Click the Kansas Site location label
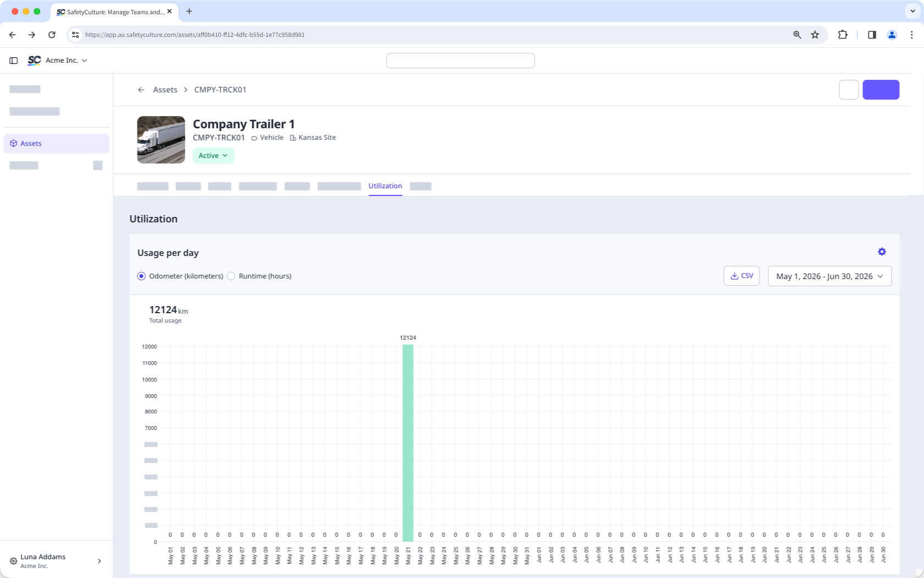The width and height of the screenshot is (924, 578). pos(313,138)
